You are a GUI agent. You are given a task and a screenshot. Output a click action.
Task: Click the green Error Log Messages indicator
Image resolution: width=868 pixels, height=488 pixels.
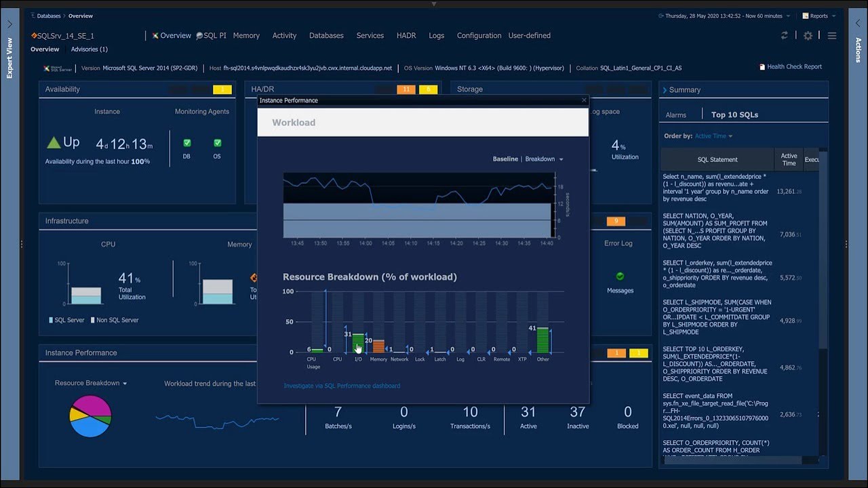[620, 277]
